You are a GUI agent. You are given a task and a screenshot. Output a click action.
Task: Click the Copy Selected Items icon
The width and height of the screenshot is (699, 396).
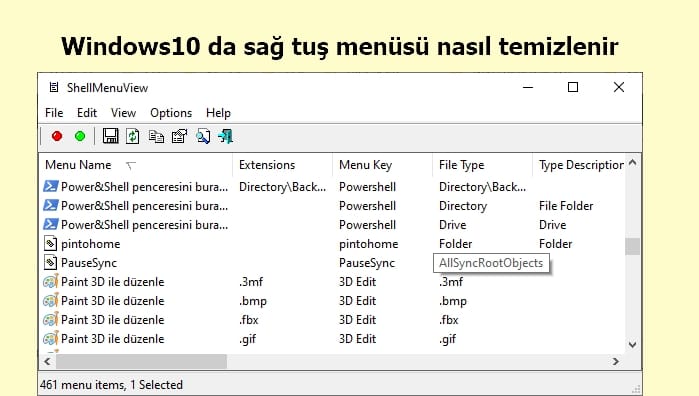tap(156, 136)
